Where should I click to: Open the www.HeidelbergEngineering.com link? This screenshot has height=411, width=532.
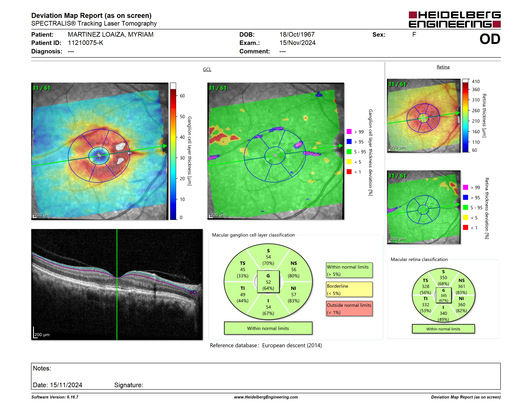266,397
